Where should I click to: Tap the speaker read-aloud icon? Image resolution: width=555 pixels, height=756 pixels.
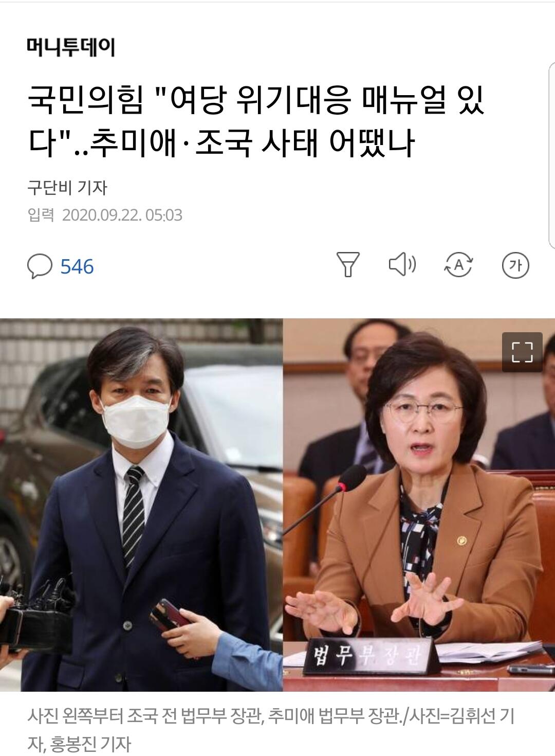tap(402, 265)
